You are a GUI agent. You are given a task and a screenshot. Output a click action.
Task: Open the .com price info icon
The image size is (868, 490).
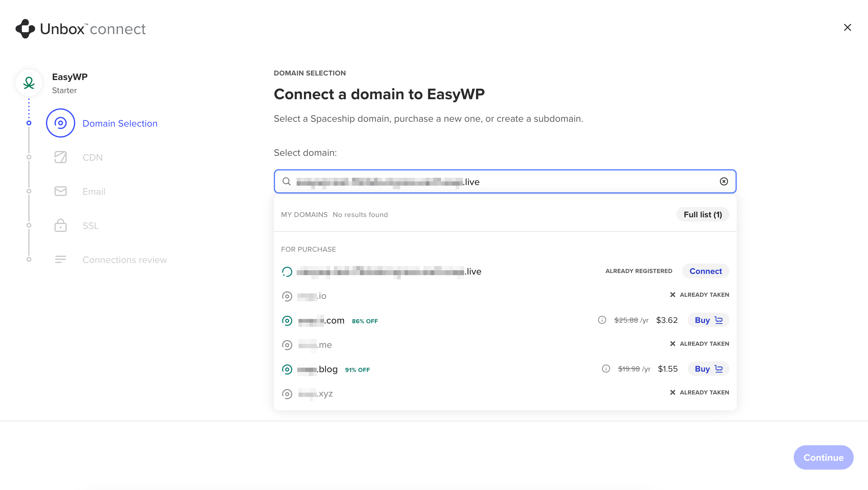coord(602,320)
